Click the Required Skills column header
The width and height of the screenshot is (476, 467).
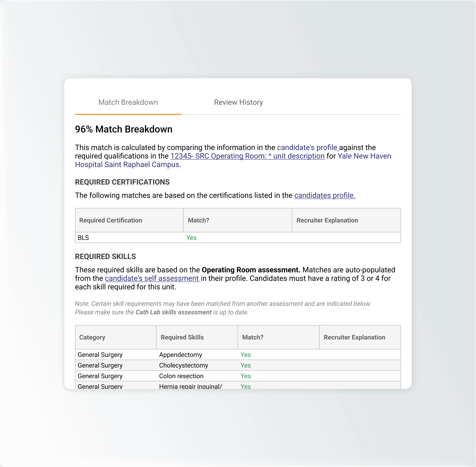pos(182,337)
